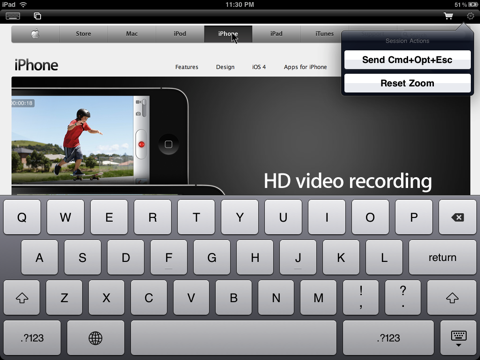Tap the N key
480x360 pixels.
click(276, 298)
